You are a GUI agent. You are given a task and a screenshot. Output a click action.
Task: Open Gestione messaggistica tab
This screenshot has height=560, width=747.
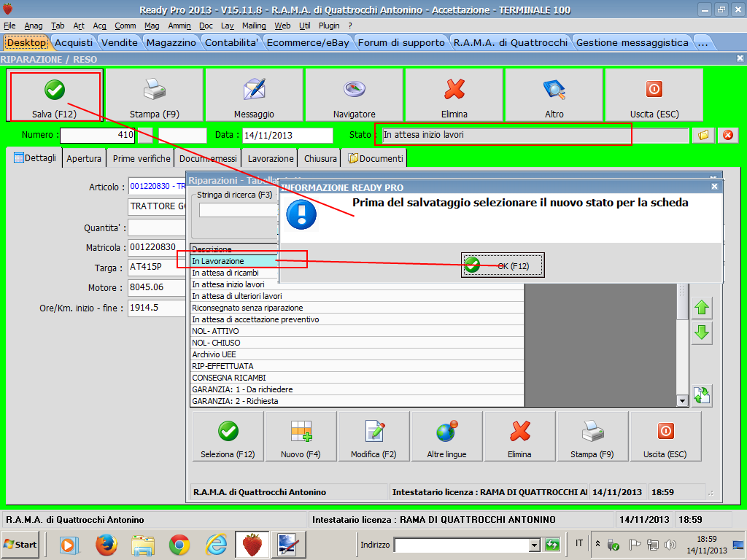click(x=632, y=43)
